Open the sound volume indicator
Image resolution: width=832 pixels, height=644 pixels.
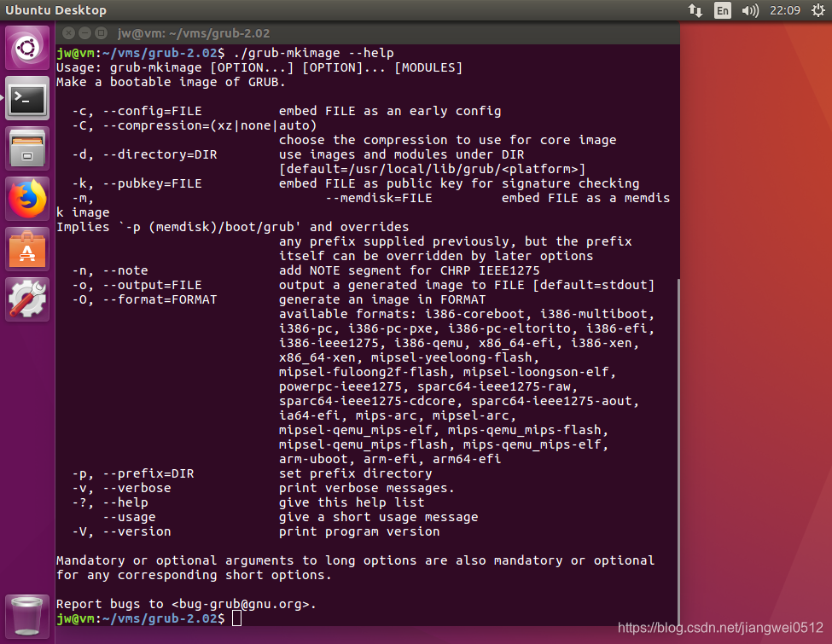(750, 10)
